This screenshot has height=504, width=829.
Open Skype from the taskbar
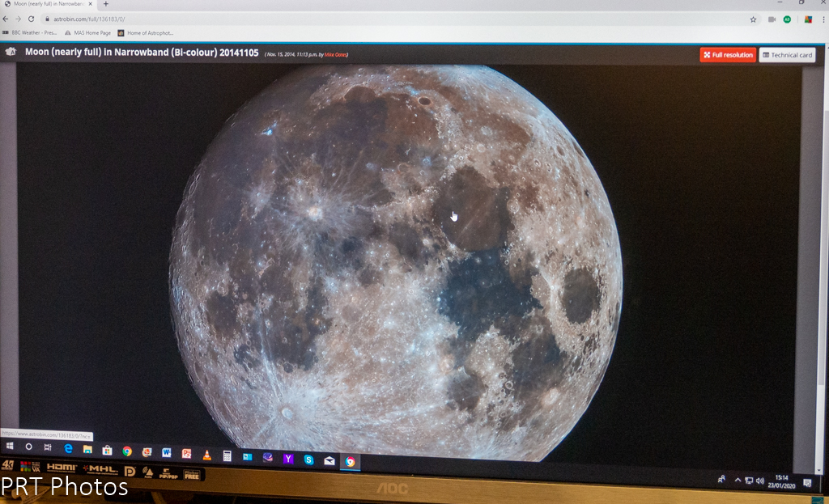point(308,460)
